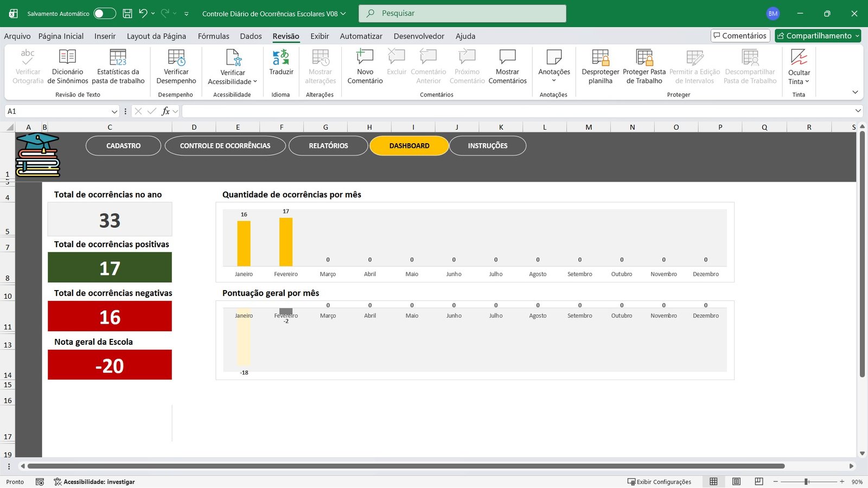The width and height of the screenshot is (868, 488).
Task: Run Verificar Desempenho
Action: [176, 66]
